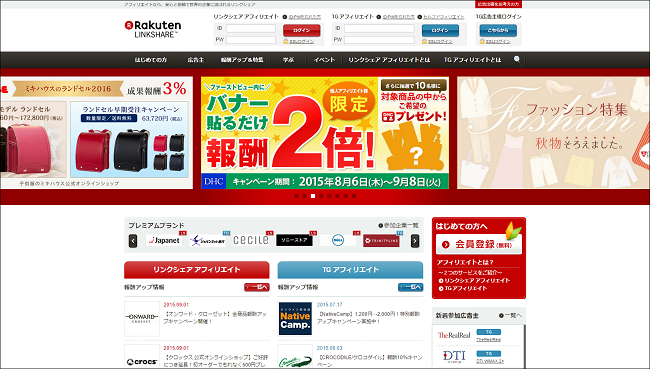Advance premium brands carousel with right arrow

point(415,241)
